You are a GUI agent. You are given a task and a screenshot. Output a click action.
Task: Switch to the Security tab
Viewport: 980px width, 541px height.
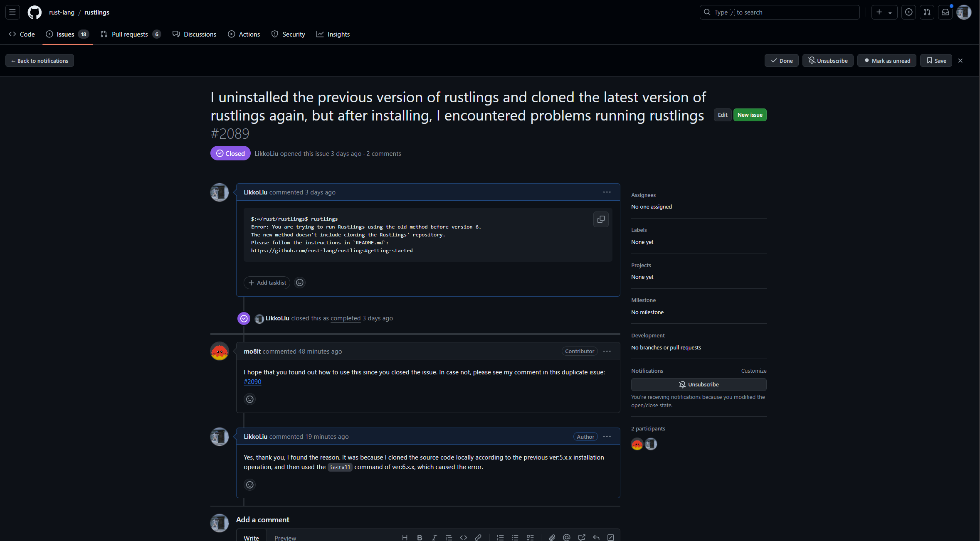click(288, 34)
